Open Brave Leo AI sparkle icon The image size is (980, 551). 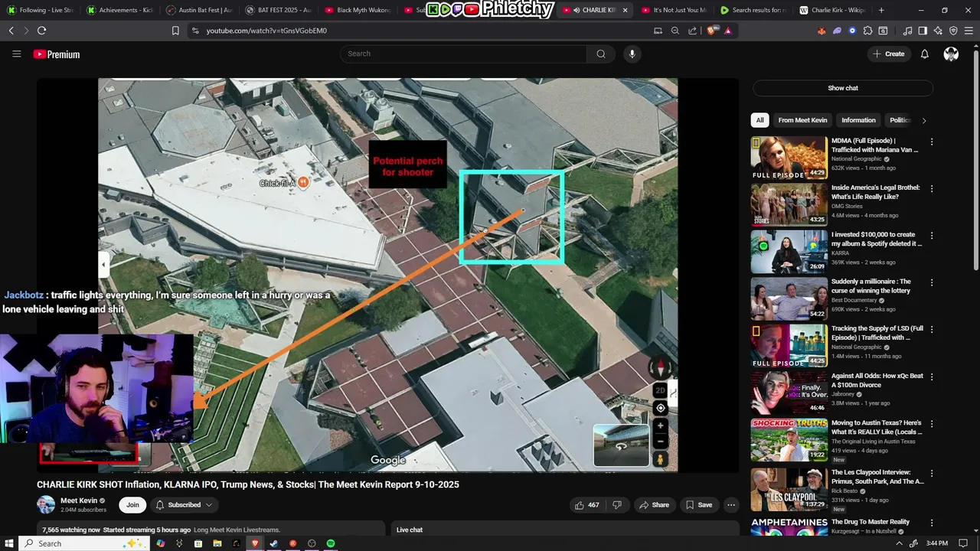938,31
